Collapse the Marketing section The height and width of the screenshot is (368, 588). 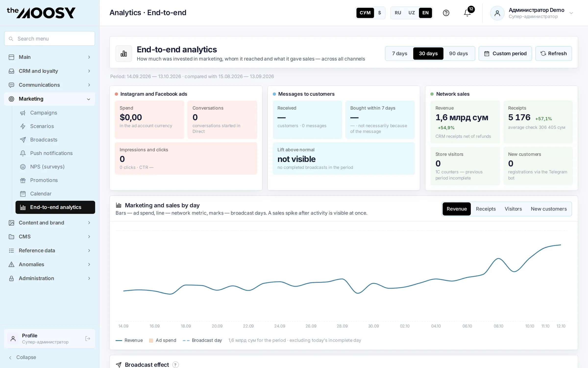(x=49, y=99)
